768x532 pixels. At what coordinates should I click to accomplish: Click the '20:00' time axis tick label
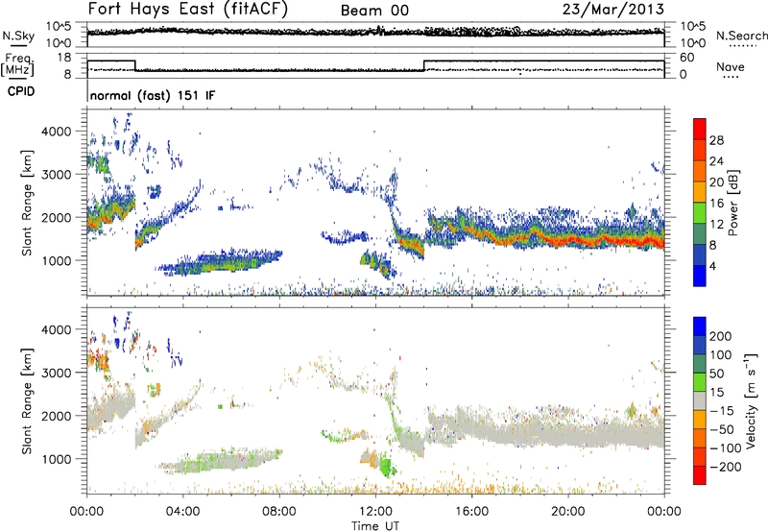tap(567, 512)
